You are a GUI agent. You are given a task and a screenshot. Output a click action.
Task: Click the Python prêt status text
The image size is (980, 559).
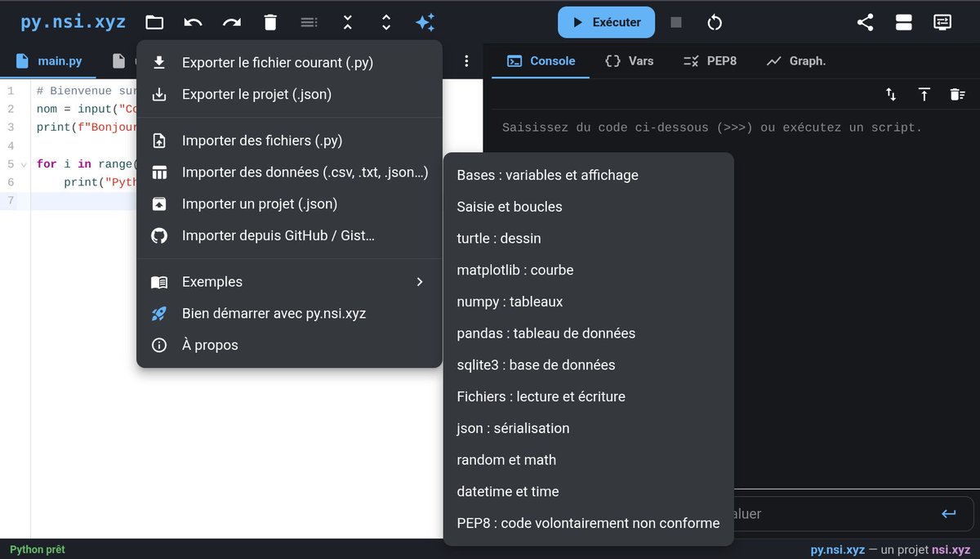point(38,550)
